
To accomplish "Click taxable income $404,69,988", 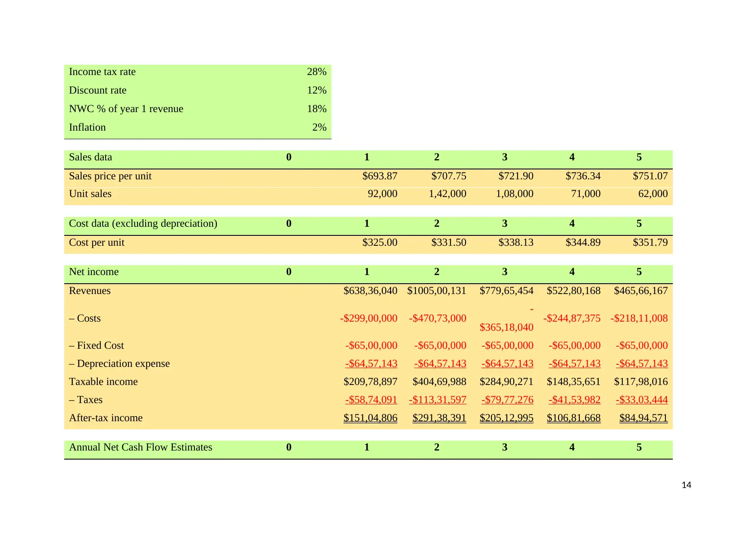I will coord(439,382).
